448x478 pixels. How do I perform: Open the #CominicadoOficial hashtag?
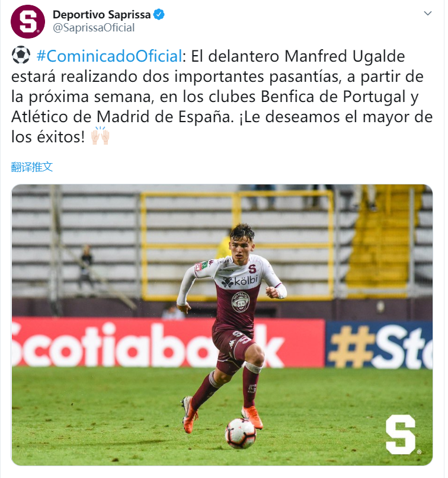110,56
